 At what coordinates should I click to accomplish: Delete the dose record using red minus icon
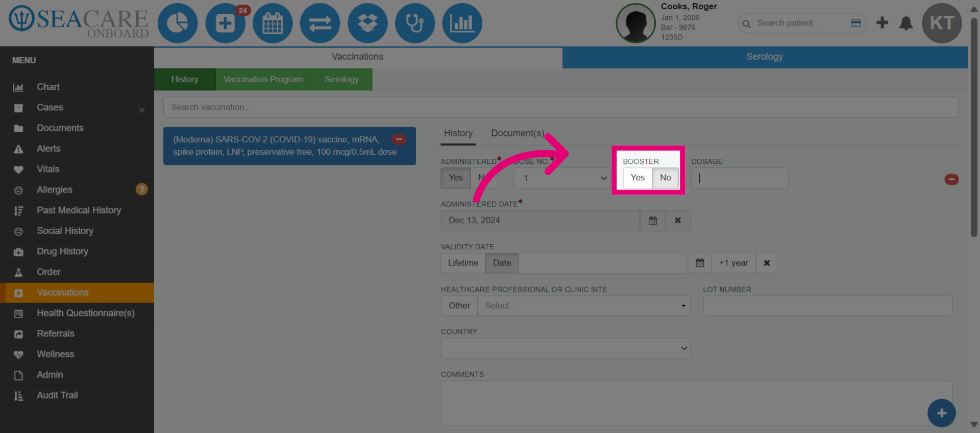951,179
